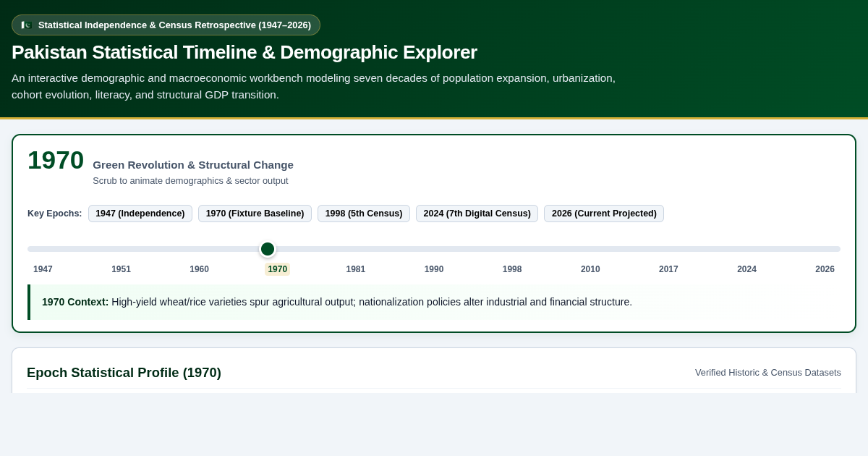Click the 'Key Epochs:' label
868x456 pixels.
pos(55,214)
